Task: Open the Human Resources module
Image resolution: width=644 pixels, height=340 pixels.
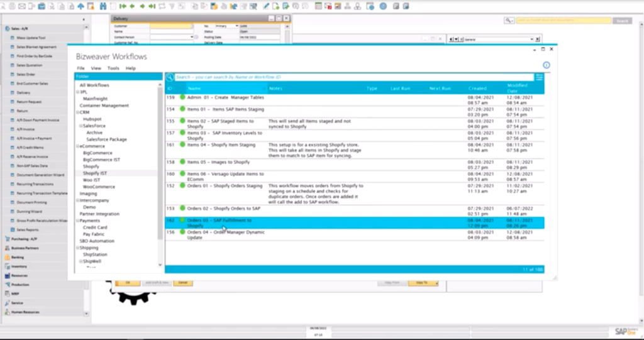Action: click(x=25, y=312)
